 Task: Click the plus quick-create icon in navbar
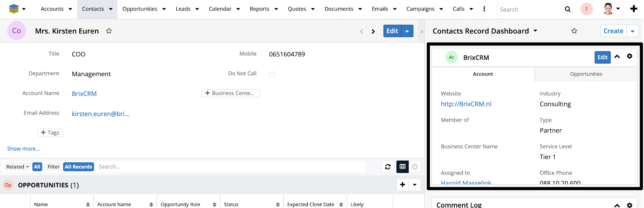634,9
